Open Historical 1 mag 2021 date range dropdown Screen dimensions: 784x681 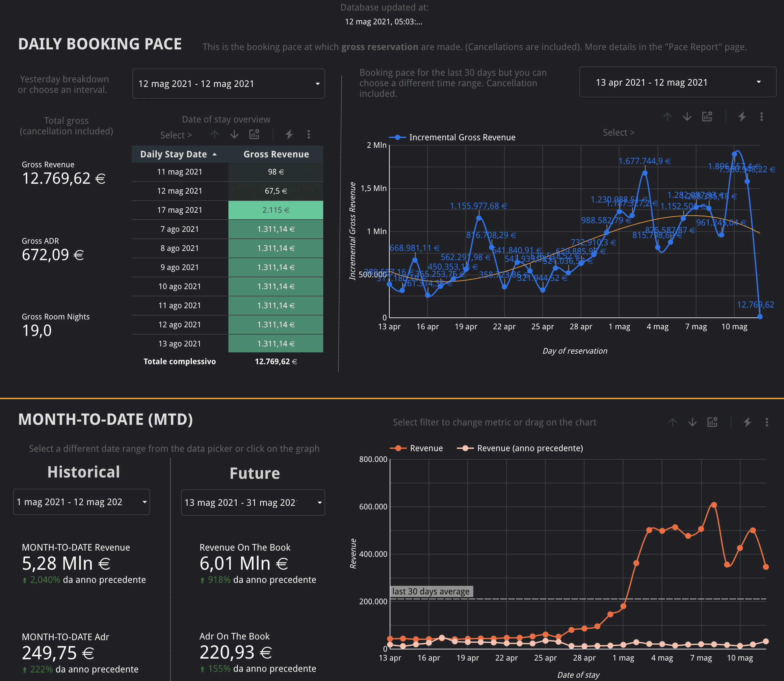point(81,502)
